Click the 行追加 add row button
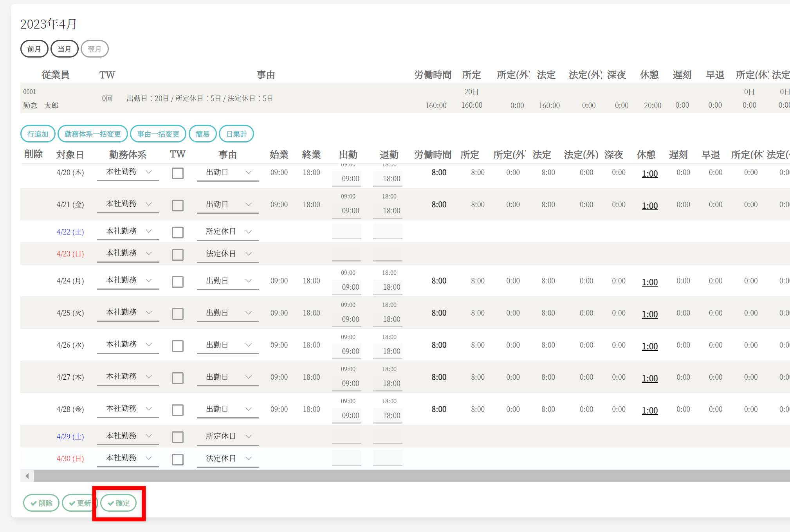 (x=38, y=134)
